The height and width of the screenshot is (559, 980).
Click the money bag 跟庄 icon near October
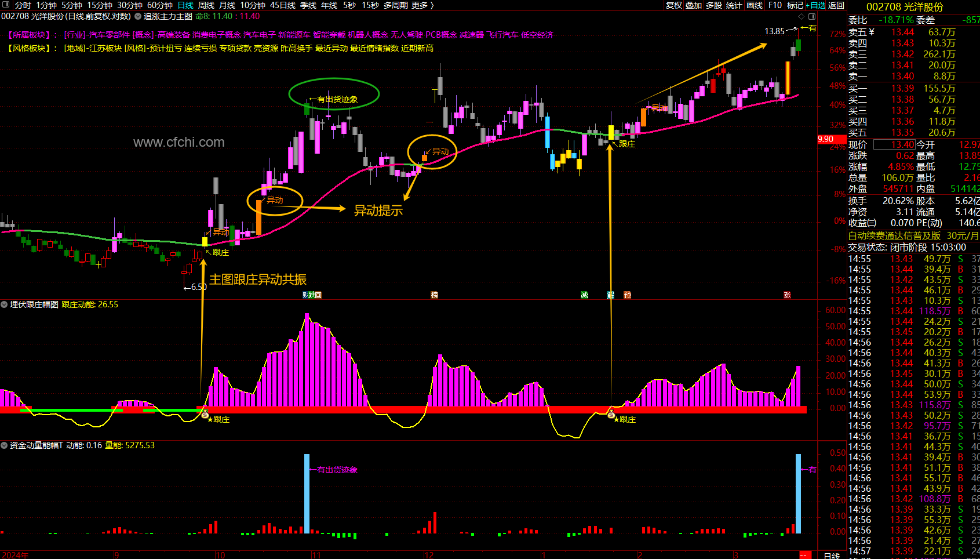tap(205, 413)
